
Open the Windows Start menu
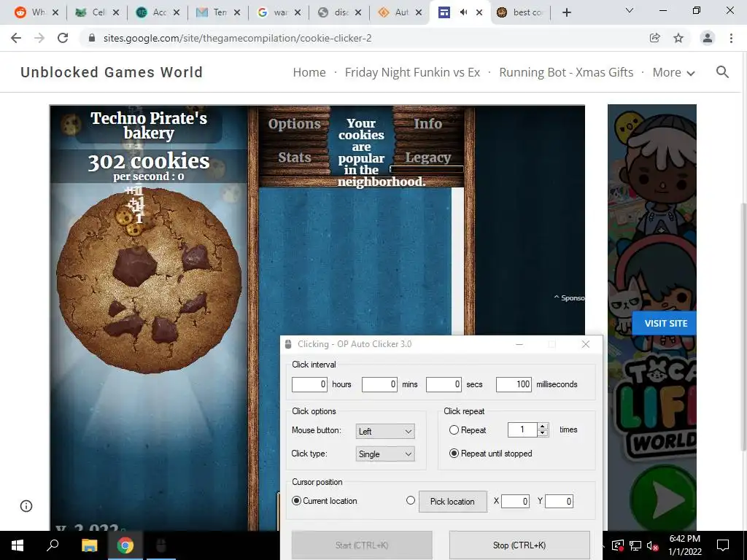click(18, 545)
